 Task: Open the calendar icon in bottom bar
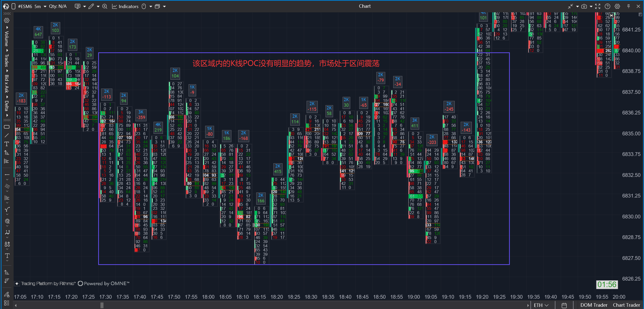tap(564, 305)
